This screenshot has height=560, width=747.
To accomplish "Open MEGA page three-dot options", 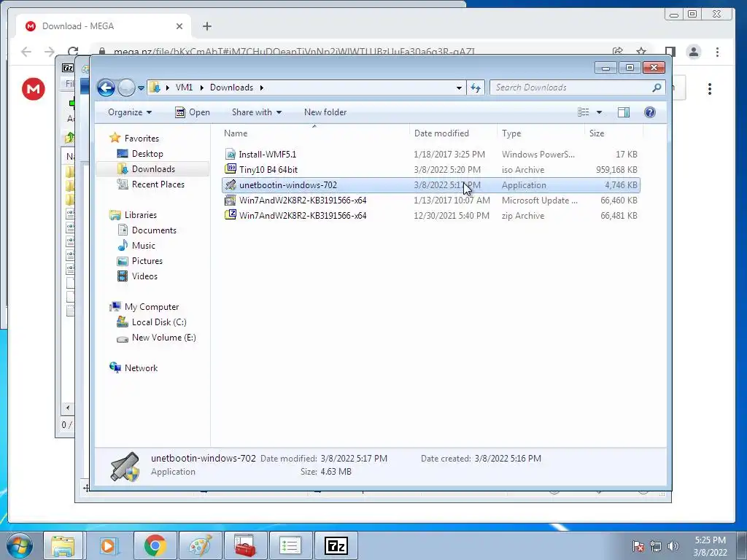I will tap(710, 89).
